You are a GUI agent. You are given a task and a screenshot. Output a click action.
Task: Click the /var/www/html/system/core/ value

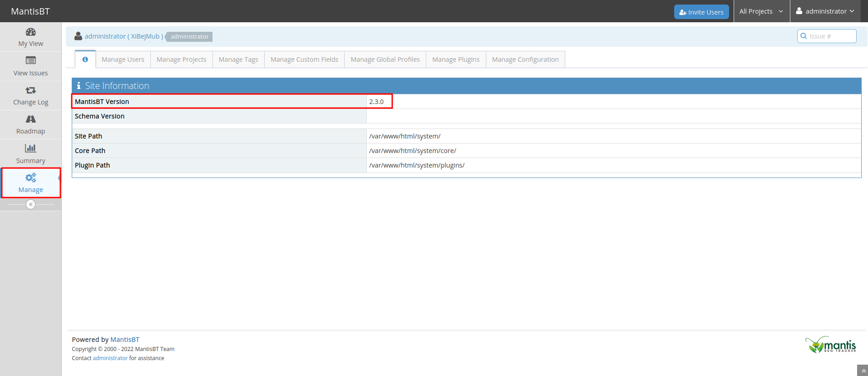pyautogui.click(x=412, y=151)
